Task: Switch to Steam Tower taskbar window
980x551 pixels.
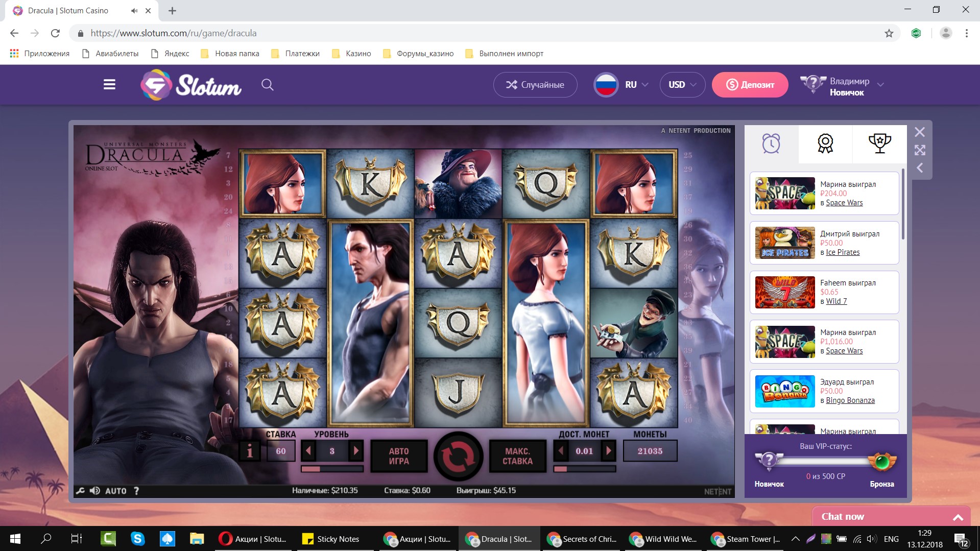Action: pos(746,539)
